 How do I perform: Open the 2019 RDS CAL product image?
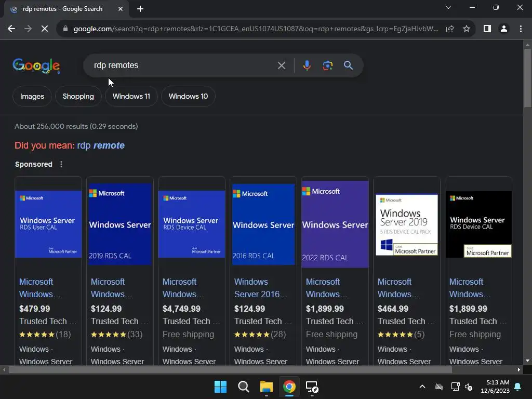point(120,224)
